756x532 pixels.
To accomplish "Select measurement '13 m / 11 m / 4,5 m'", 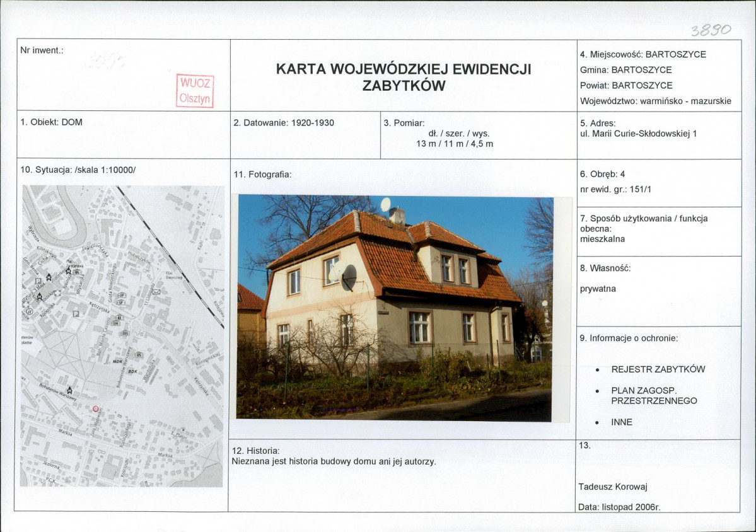I will 455,144.
